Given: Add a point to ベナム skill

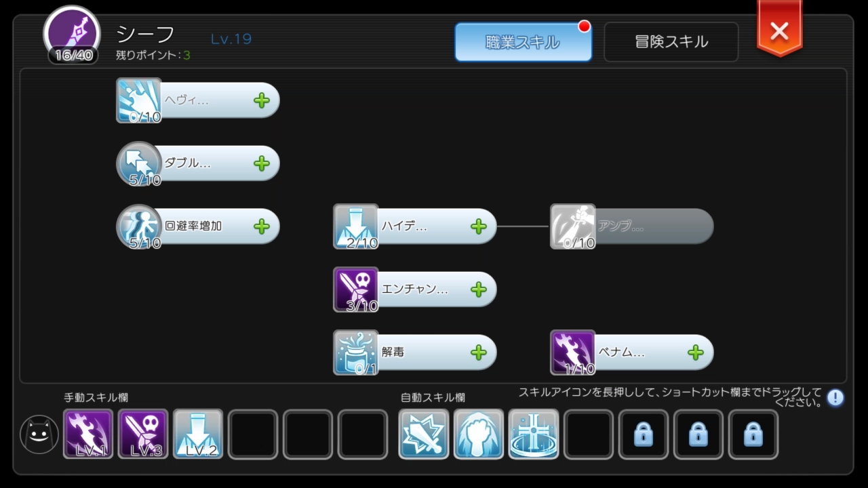Looking at the screenshot, I should 696,352.
